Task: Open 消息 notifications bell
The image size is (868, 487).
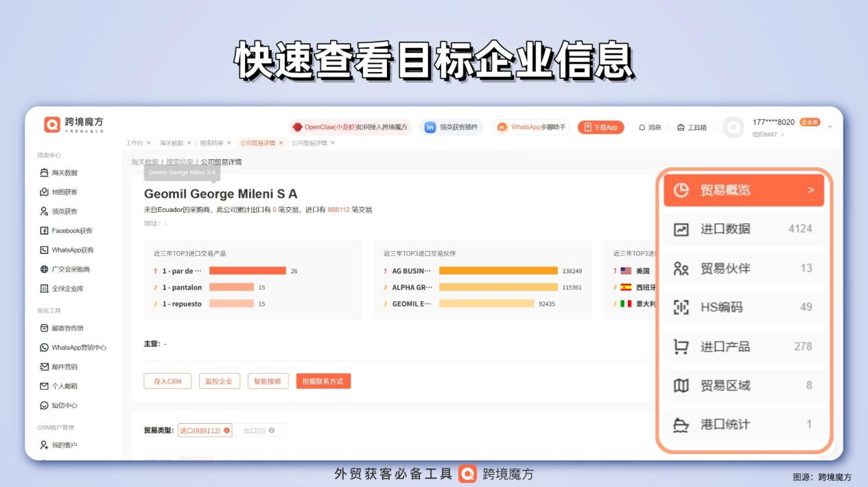Action: pos(650,127)
